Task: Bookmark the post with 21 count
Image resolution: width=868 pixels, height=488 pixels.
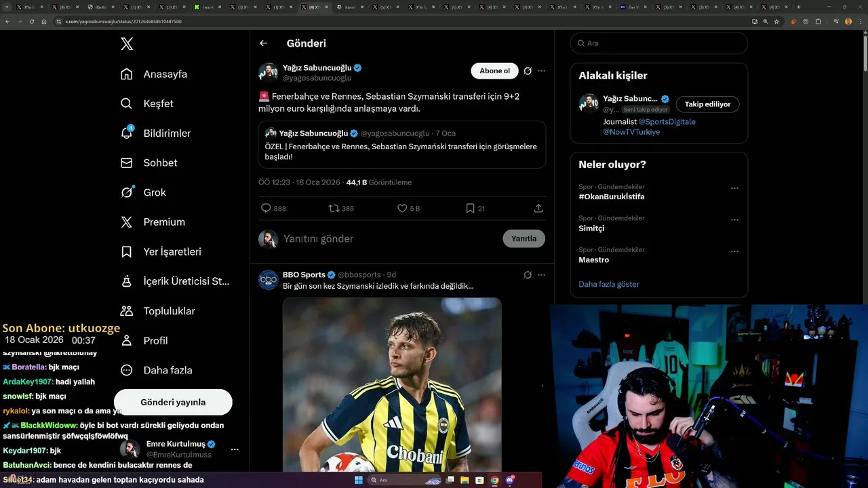Action: [x=470, y=208]
